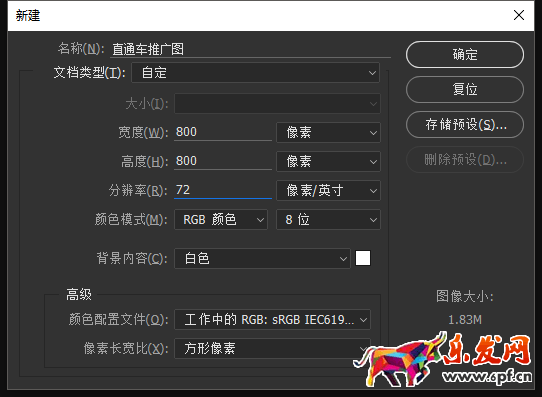Click the chevron on 背景内容 combo box
This screenshot has width=542, height=397.
point(343,259)
